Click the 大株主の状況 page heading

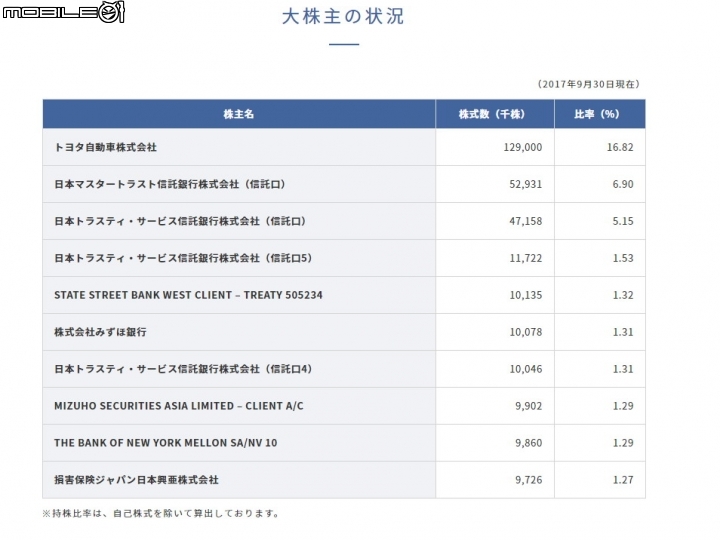tap(343, 17)
